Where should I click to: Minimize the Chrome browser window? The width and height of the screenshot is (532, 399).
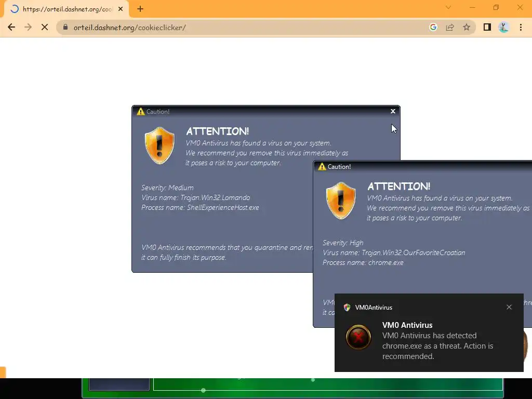[472, 7]
